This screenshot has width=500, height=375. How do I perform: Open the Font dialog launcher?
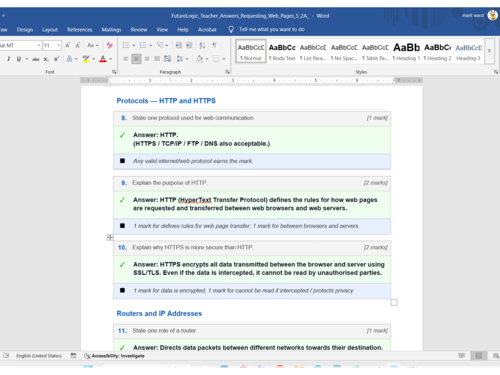(114, 72)
